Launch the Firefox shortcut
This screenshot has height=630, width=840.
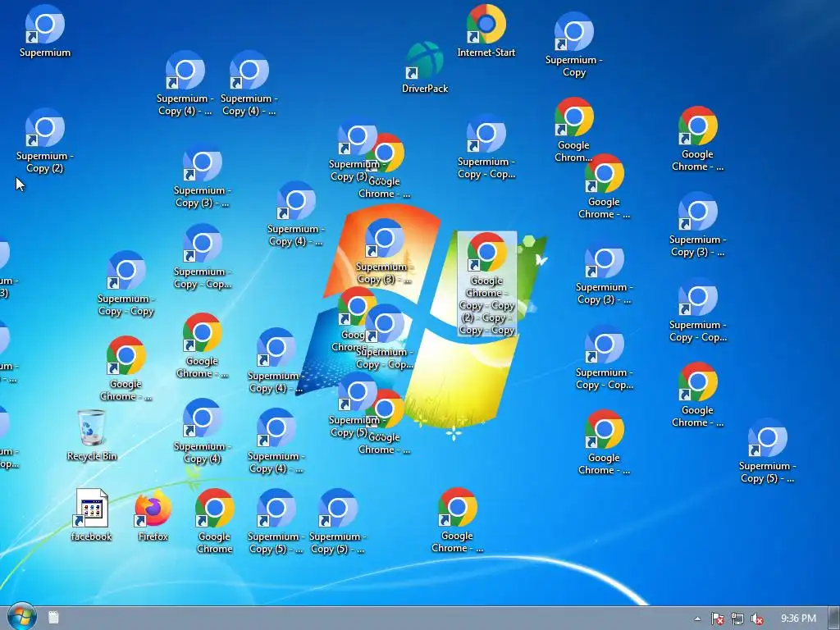(153, 515)
